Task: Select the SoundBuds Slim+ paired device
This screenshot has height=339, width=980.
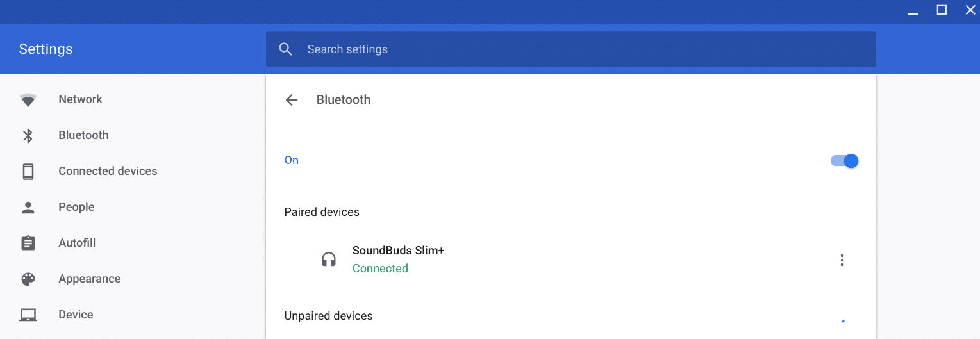Action: click(x=398, y=251)
